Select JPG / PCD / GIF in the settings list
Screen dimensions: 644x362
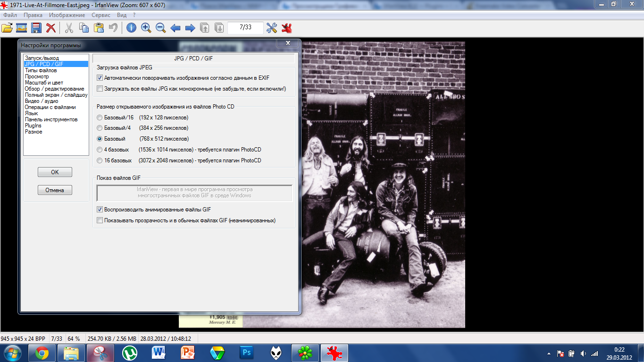pos(56,64)
